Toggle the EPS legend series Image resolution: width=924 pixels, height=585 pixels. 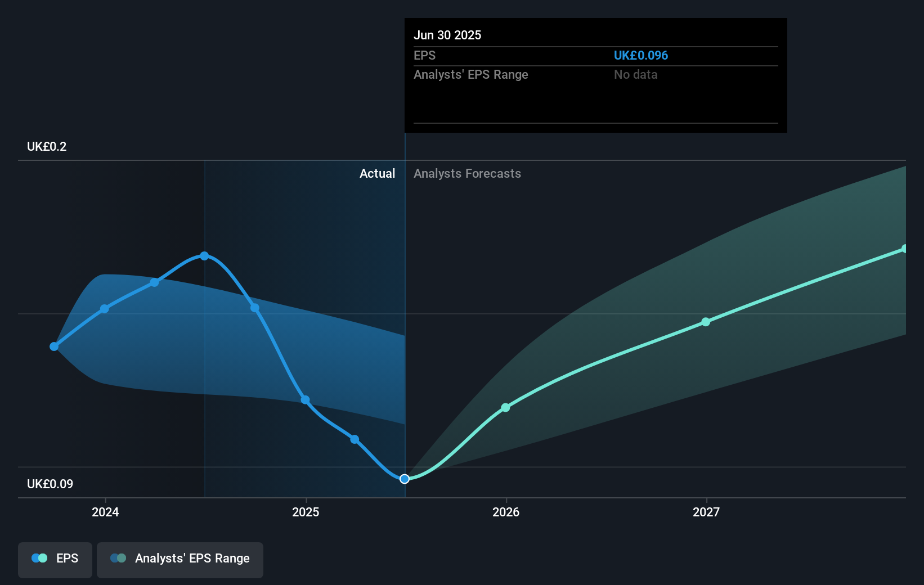pyautogui.click(x=55, y=560)
